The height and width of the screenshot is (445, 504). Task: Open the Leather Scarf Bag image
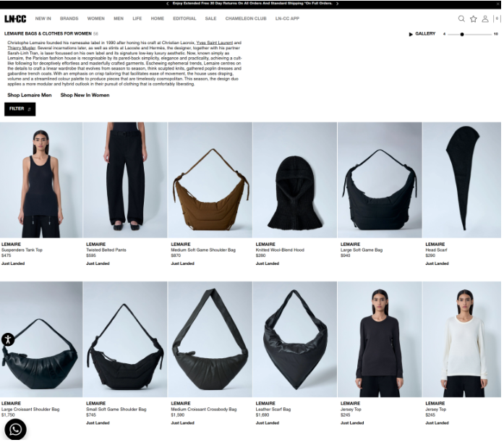pyautogui.click(x=295, y=339)
